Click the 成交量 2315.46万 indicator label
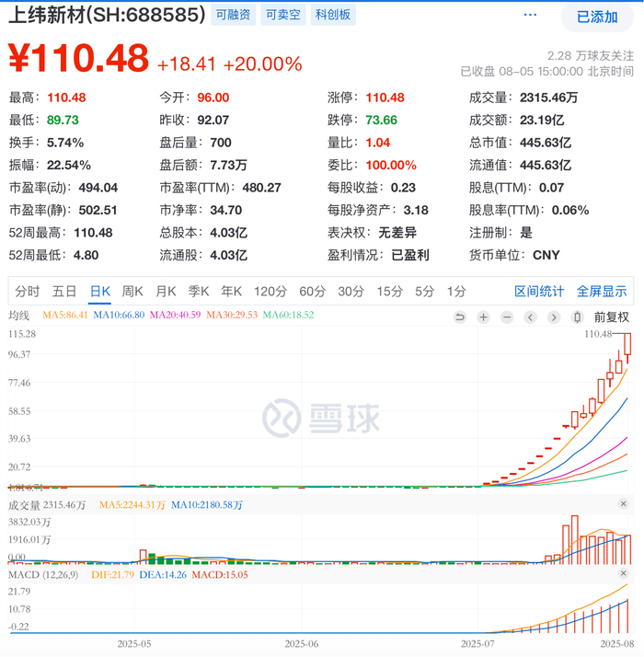 point(47,505)
